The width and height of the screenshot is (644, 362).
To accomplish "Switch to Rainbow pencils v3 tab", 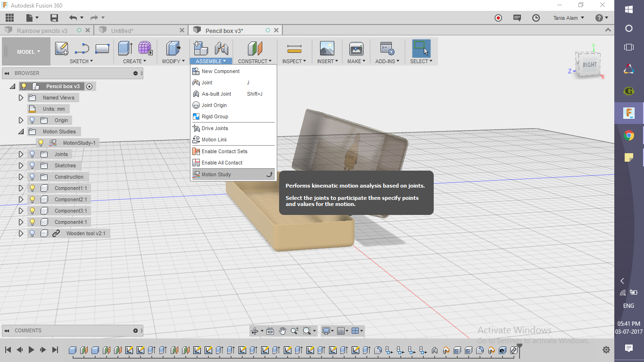I will [x=42, y=31].
